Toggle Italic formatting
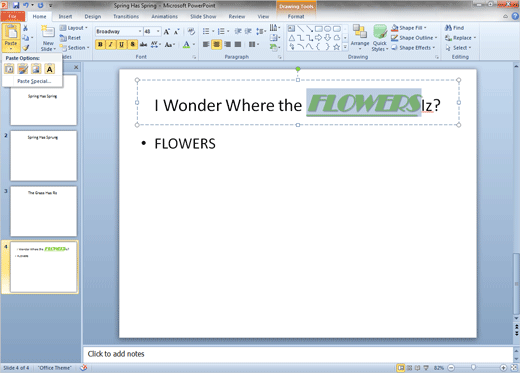The image size is (520, 373). tap(111, 44)
